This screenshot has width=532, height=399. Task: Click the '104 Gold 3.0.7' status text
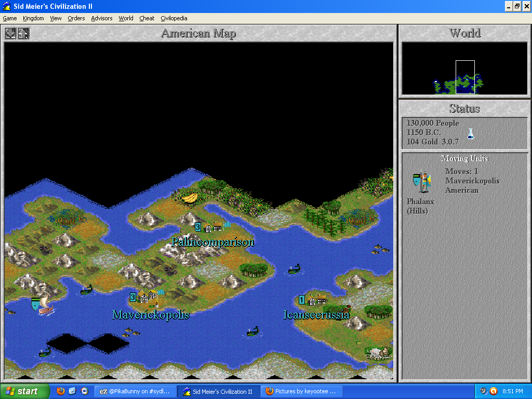point(433,141)
